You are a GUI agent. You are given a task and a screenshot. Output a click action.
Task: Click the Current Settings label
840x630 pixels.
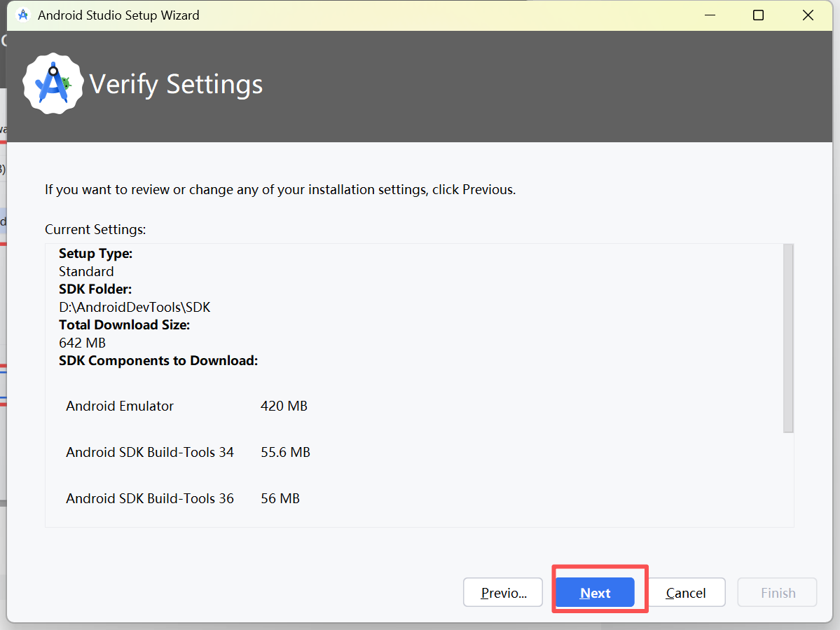[95, 229]
